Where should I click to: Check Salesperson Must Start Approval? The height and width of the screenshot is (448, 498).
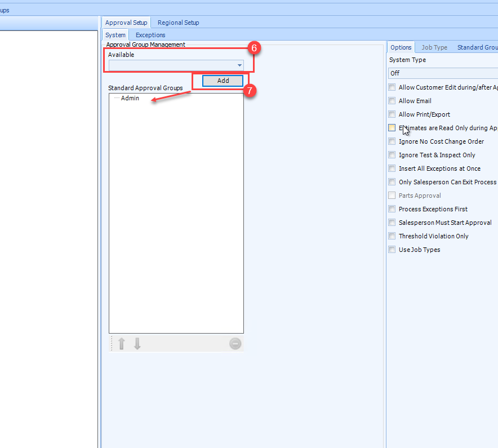pyautogui.click(x=392, y=223)
